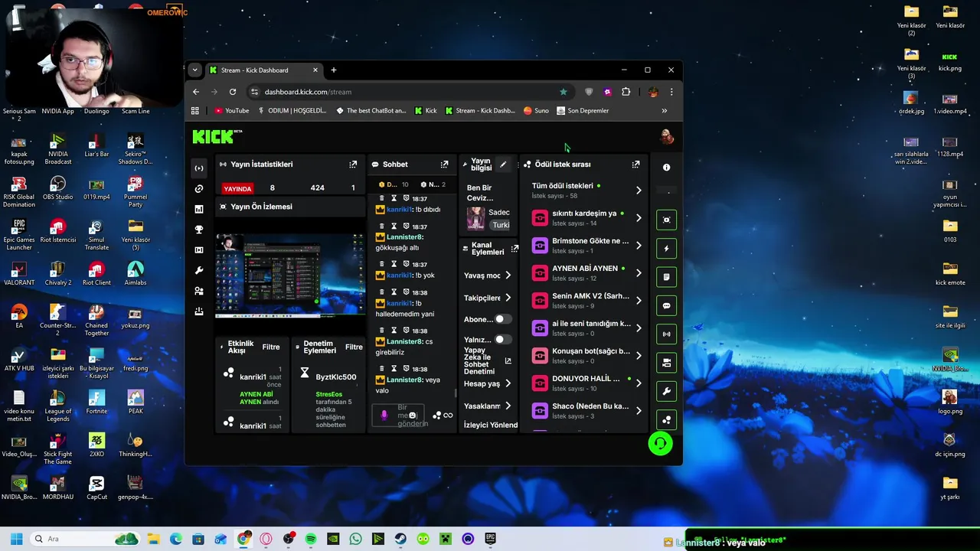Toggle the Abone... subscribers-only switch

coord(502,319)
